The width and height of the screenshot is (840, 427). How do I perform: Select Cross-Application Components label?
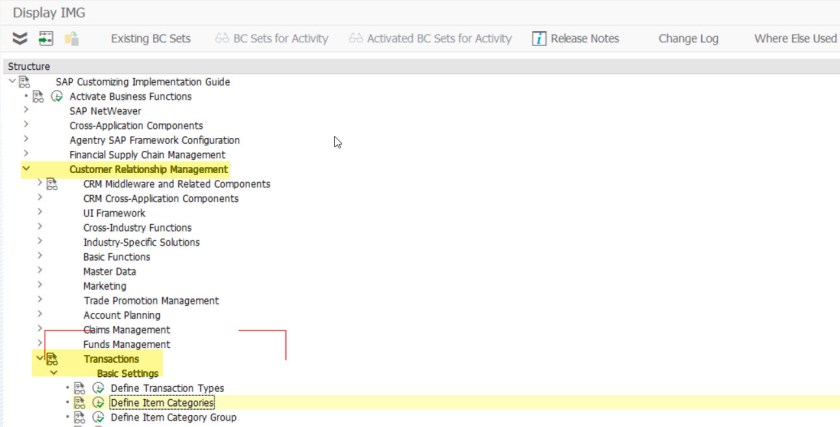point(136,125)
